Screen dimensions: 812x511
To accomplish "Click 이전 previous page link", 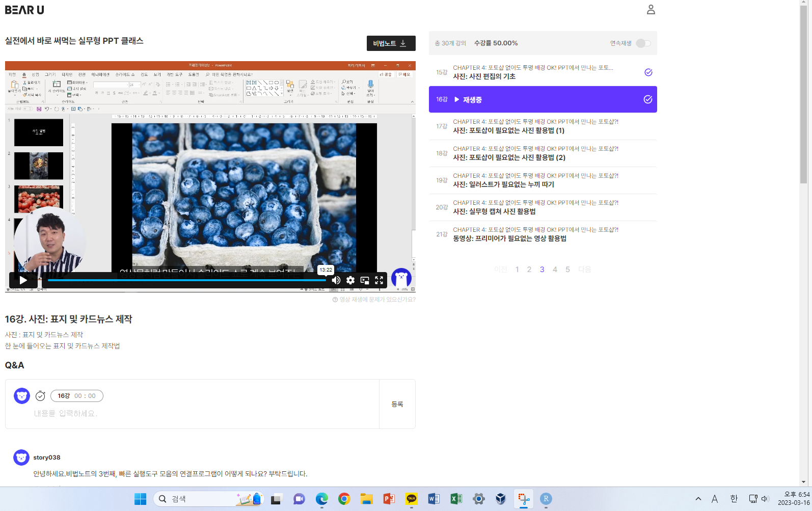I will (501, 270).
